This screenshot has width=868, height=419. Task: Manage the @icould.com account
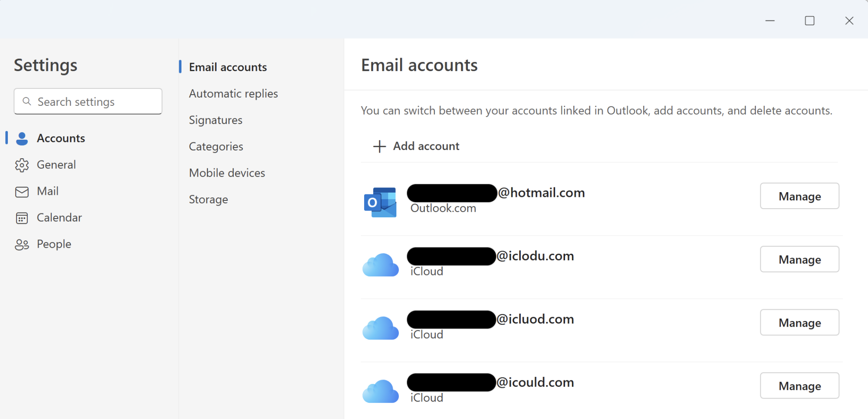(799, 386)
